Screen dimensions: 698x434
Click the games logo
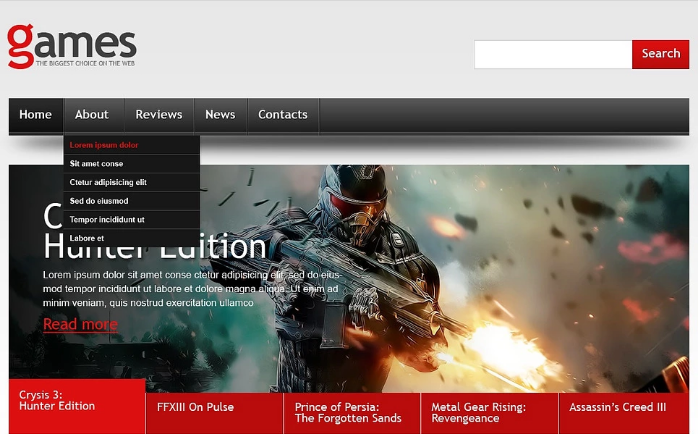(72, 46)
